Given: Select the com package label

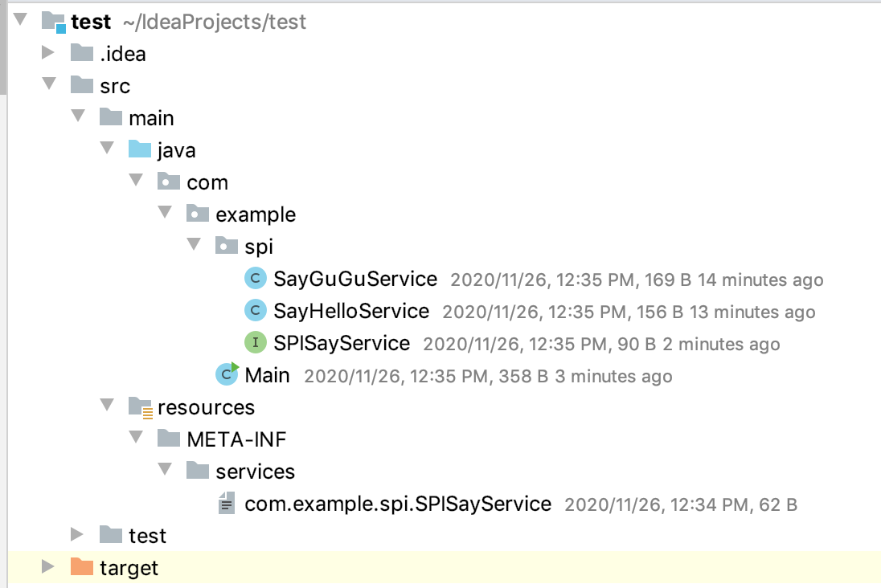Looking at the screenshot, I should 207,182.
